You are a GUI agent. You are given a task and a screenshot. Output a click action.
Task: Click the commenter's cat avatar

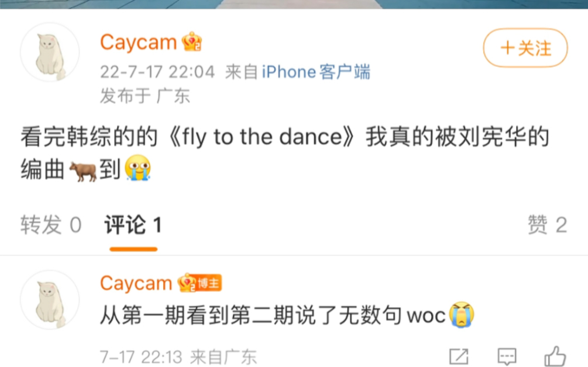[50, 300]
